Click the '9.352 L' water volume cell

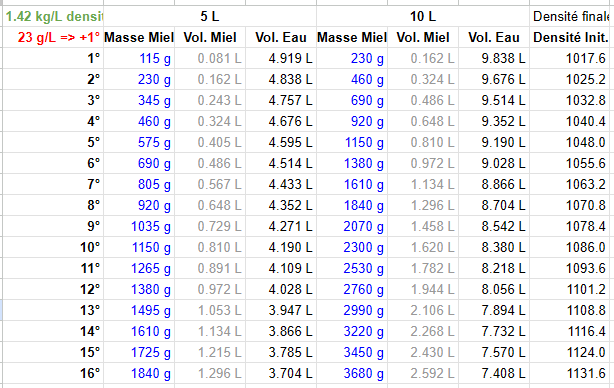pos(494,121)
